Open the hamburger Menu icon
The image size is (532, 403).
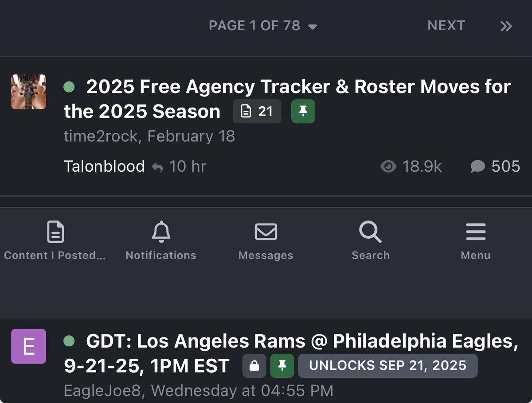tap(475, 232)
